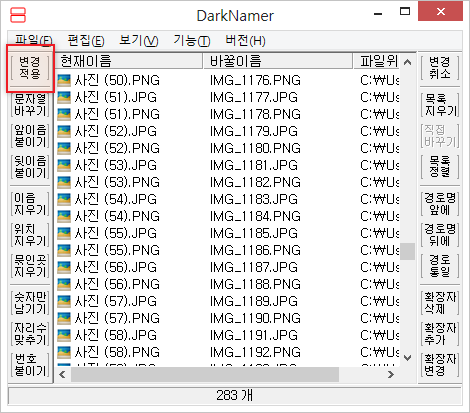This screenshot has height=413, width=470.
Task: Click the 경로명 뒤에 button
Action: point(440,235)
